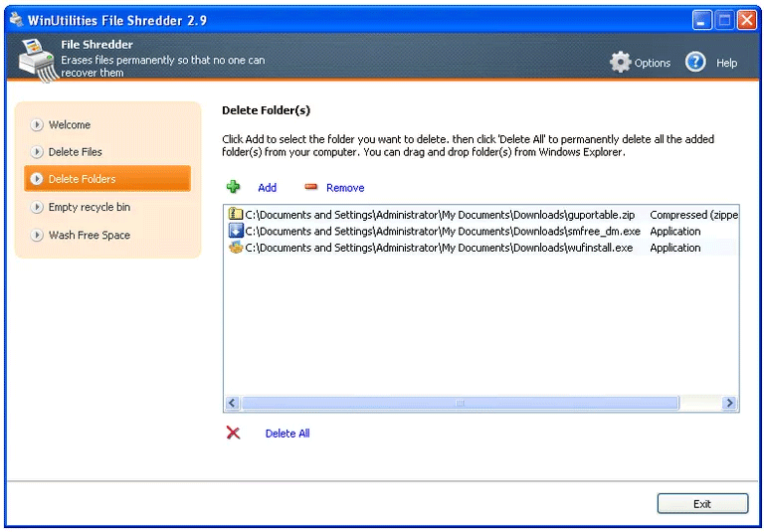Screen dimensions: 764x532
Task: Click the list's left scroll arrow
Action: click(232, 403)
